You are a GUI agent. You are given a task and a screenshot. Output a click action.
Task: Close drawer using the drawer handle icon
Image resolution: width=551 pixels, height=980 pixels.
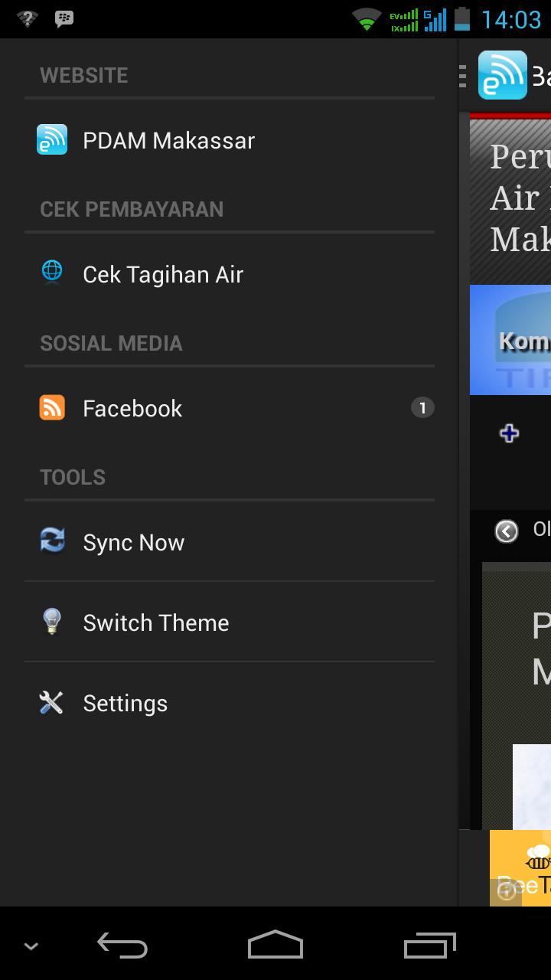pos(463,76)
